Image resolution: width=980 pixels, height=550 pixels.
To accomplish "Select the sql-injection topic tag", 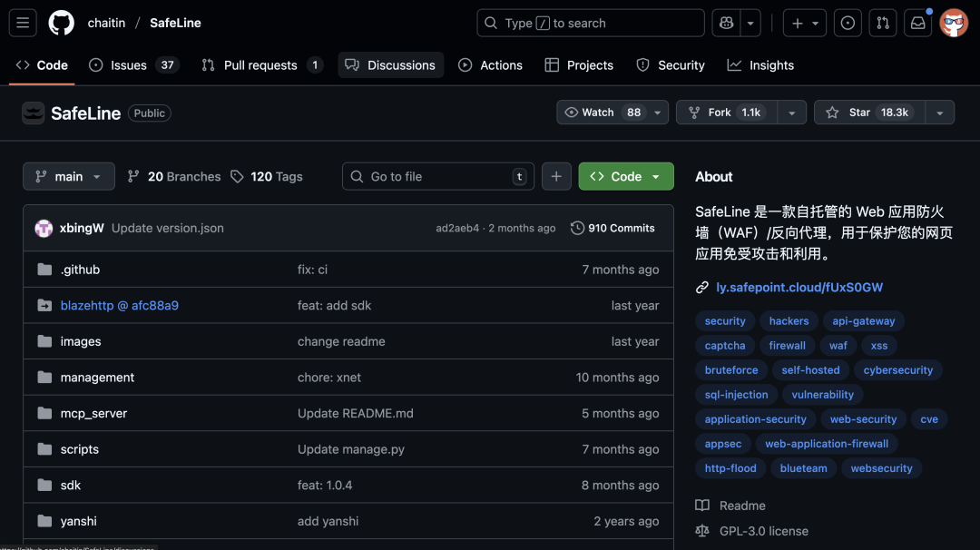I will click(x=736, y=395).
